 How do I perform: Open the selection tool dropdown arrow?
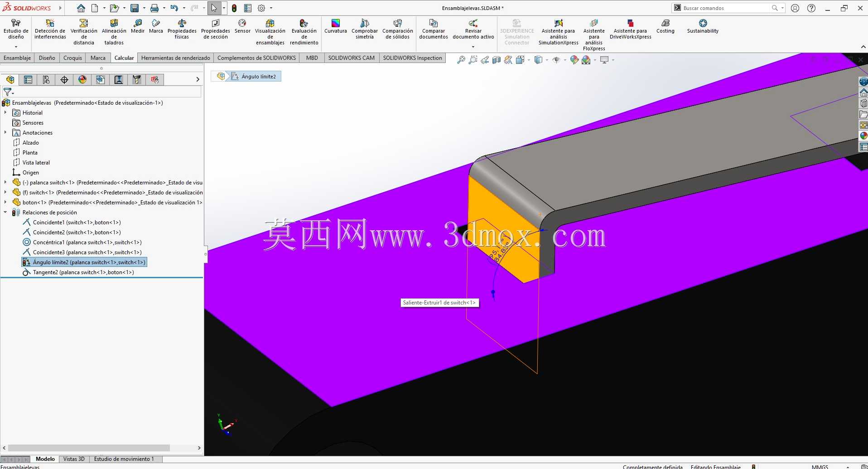224,8
